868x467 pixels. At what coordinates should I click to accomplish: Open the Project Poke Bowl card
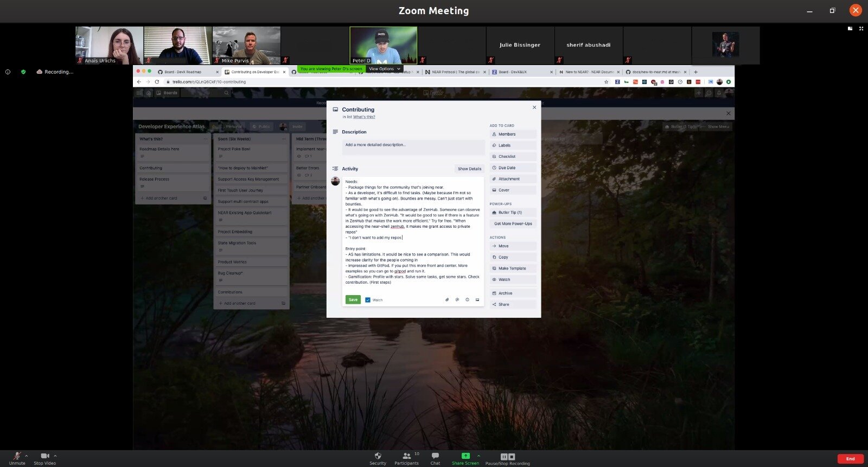pyautogui.click(x=251, y=152)
